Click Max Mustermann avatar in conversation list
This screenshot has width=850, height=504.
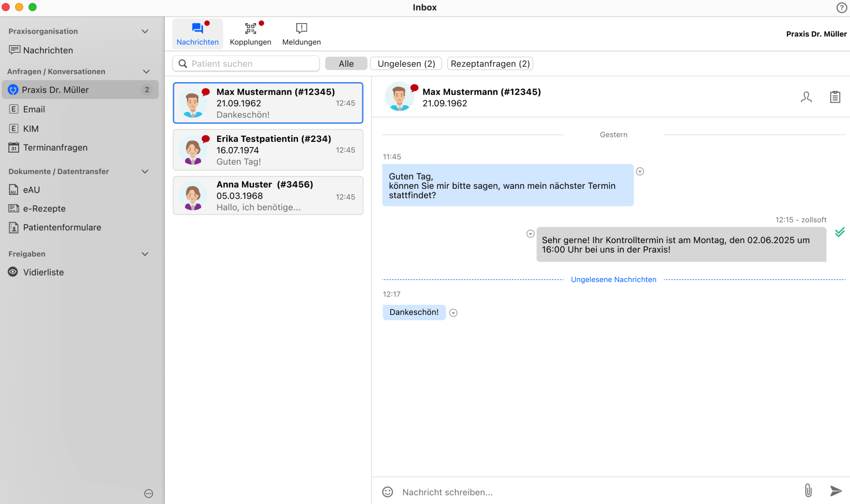coord(193,103)
